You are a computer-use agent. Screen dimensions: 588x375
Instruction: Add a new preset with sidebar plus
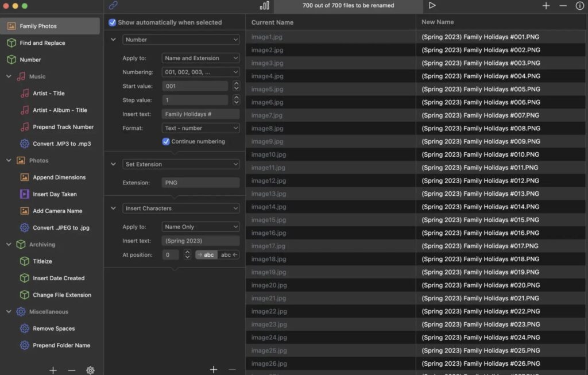tap(53, 370)
